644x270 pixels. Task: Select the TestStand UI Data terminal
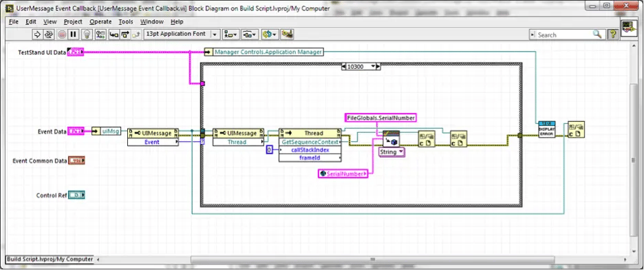click(76, 52)
